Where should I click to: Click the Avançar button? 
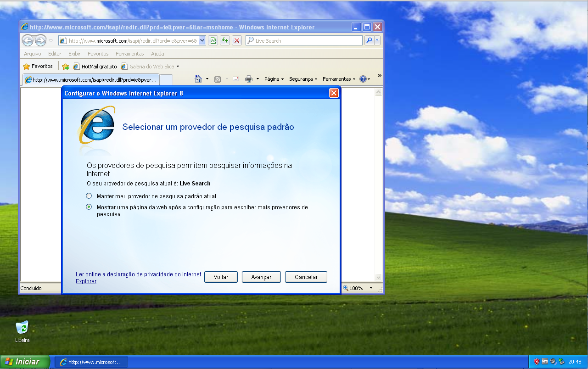coord(261,277)
